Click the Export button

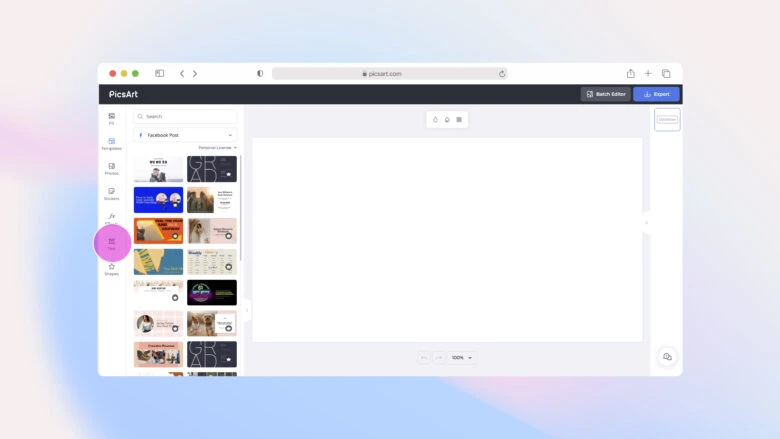pyautogui.click(x=656, y=94)
